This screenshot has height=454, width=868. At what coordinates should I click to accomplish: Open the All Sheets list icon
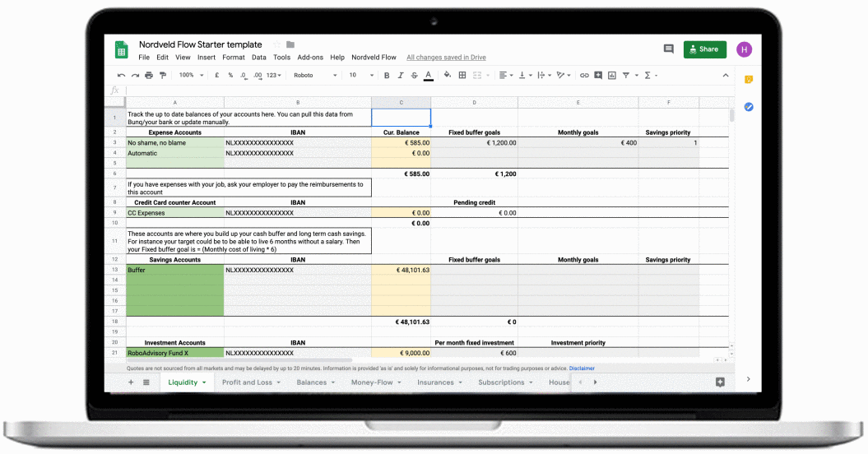point(146,382)
